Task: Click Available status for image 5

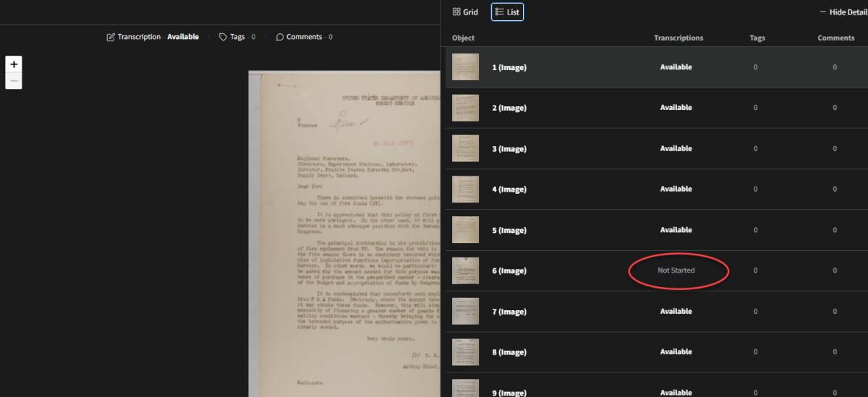Action: click(676, 230)
